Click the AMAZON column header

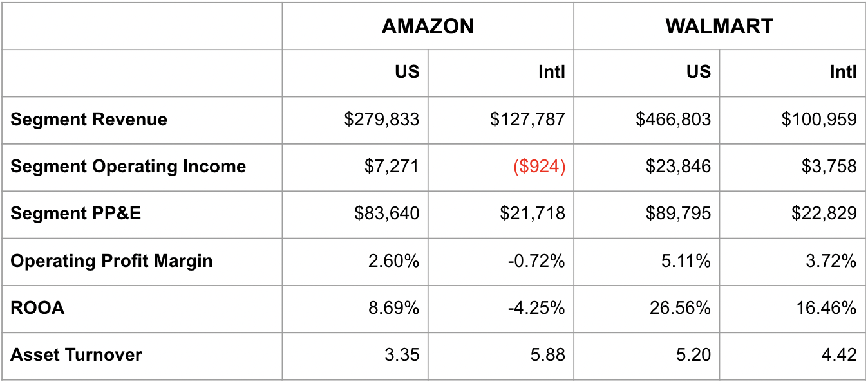428,26
